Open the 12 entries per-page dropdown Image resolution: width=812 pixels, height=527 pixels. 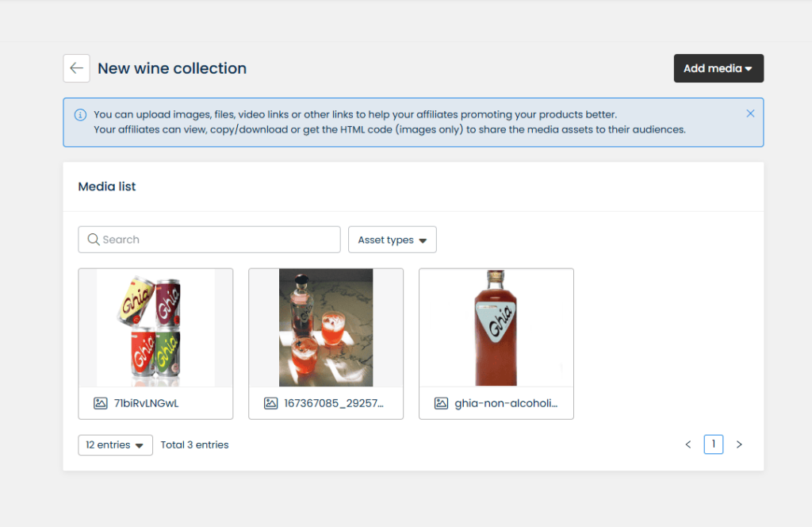pos(115,444)
